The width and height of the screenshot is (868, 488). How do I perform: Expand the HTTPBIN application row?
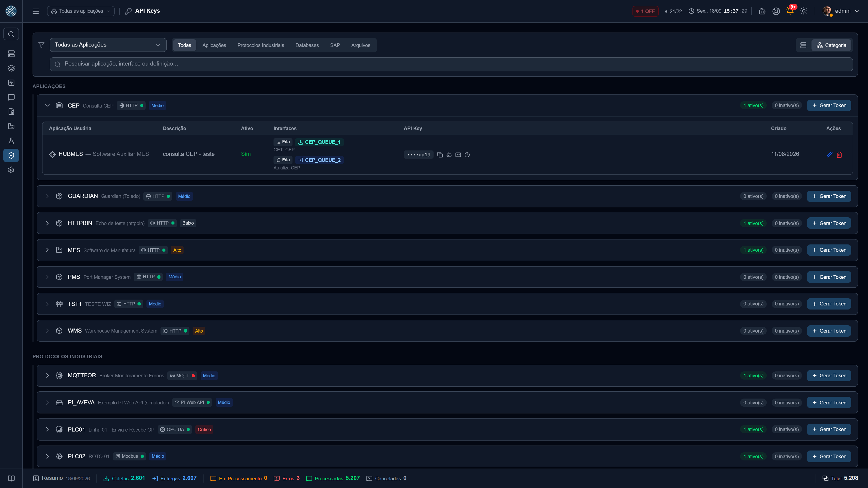pos(47,223)
